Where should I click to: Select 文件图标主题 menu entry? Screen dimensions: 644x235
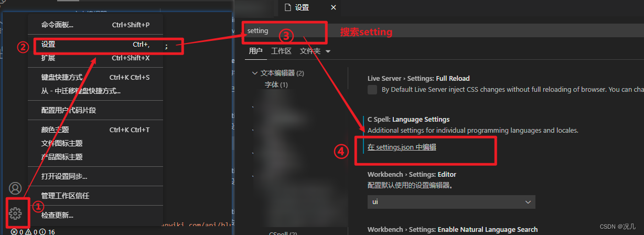point(95,143)
